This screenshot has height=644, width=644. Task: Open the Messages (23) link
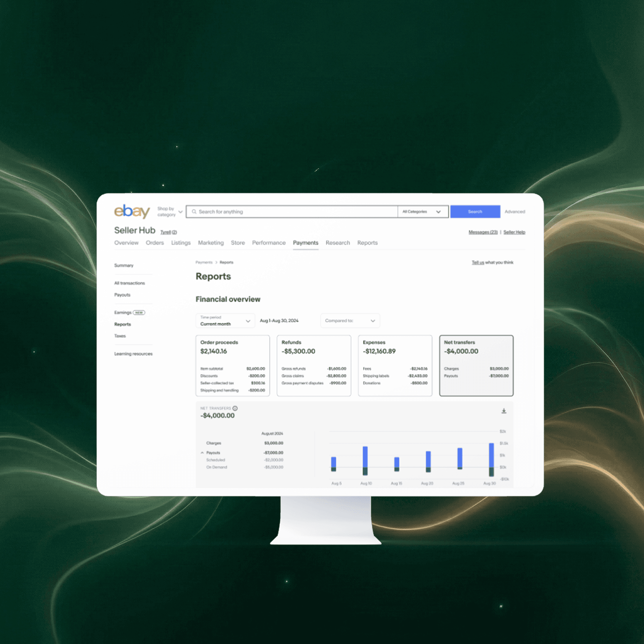(x=483, y=232)
